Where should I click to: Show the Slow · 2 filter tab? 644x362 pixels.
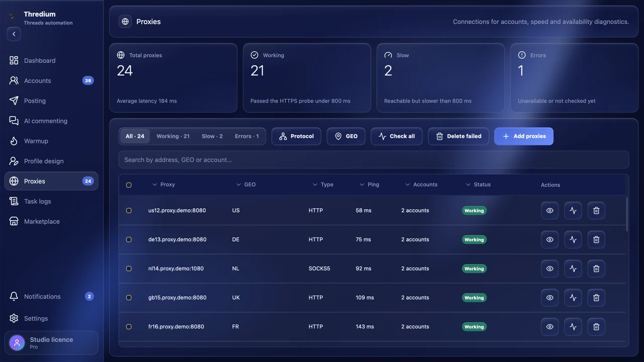[x=212, y=136]
